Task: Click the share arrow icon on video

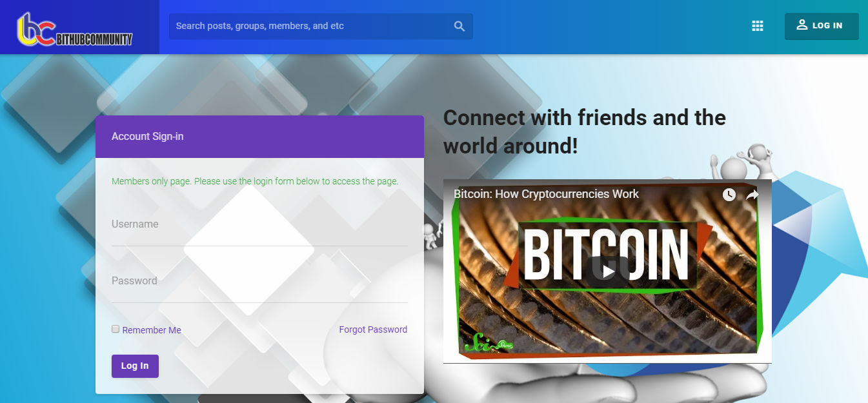Action: pyautogui.click(x=752, y=195)
